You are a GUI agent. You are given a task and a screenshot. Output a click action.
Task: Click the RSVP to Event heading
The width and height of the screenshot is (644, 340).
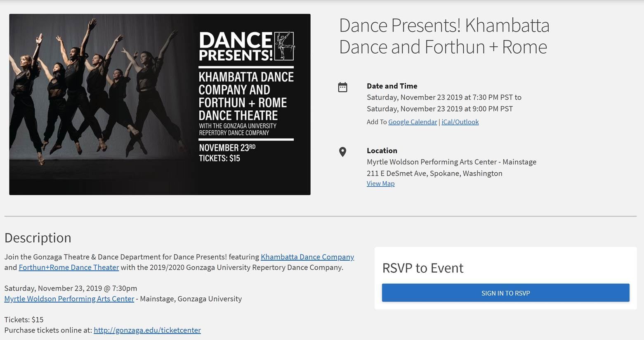pyautogui.click(x=423, y=268)
